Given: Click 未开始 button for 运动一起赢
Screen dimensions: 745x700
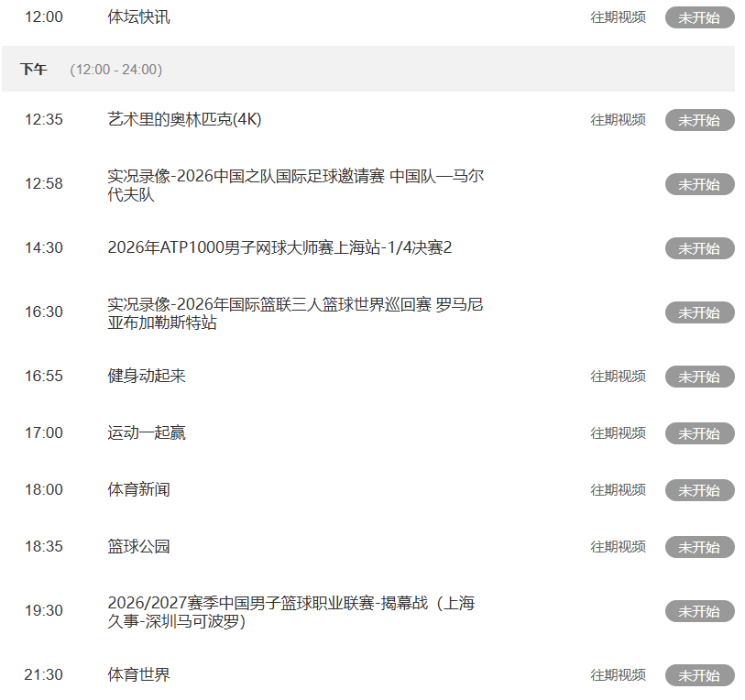Looking at the screenshot, I should pos(699,433).
